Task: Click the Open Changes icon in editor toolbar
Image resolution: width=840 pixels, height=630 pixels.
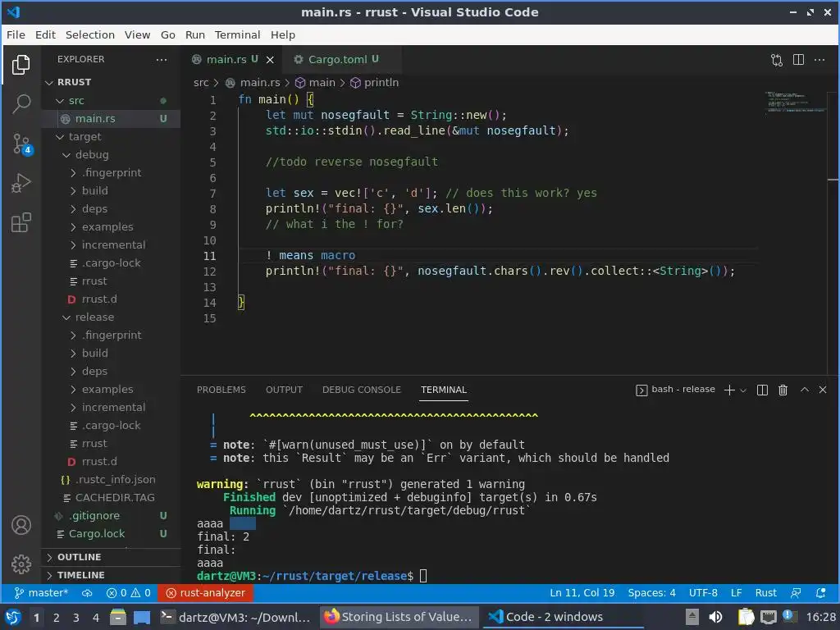Action: (777, 59)
